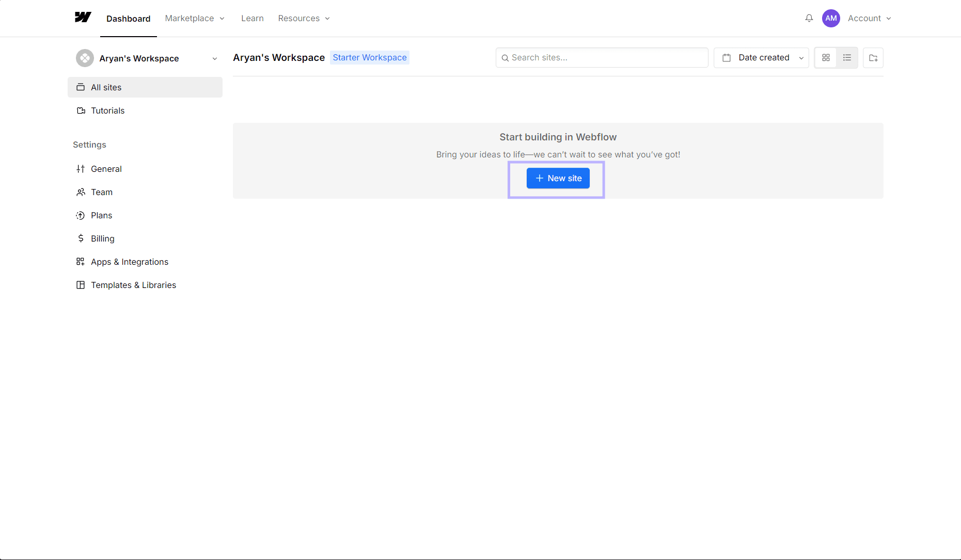The image size is (961, 560).
Task: Open Team settings
Action: tap(145, 192)
